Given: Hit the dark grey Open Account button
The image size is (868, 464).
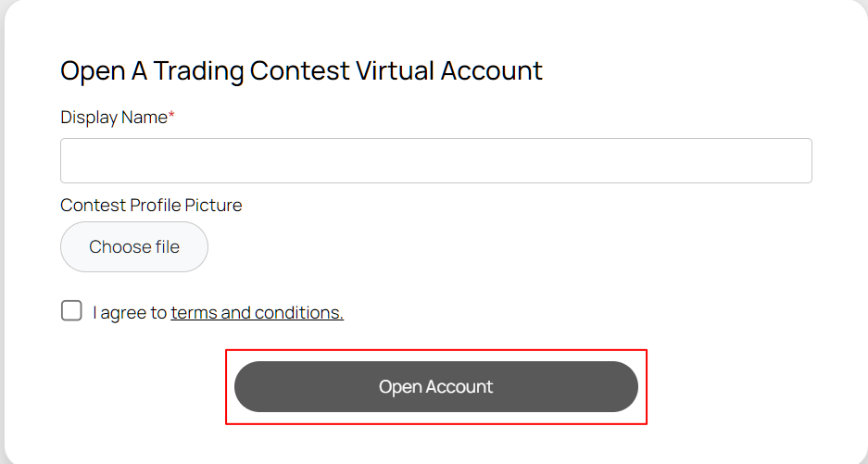Looking at the screenshot, I should point(435,387).
